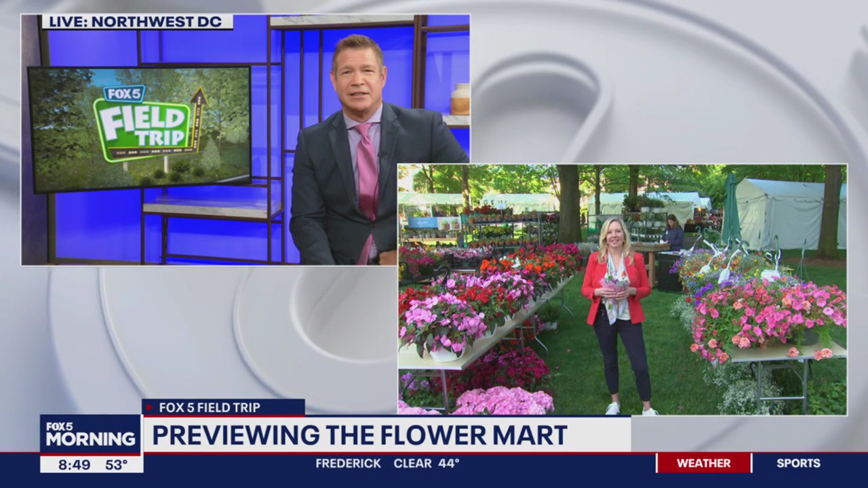The width and height of the screenshot is (868, 488).
Task: Click the 53° temperature reading
Action: coord(117,465)
